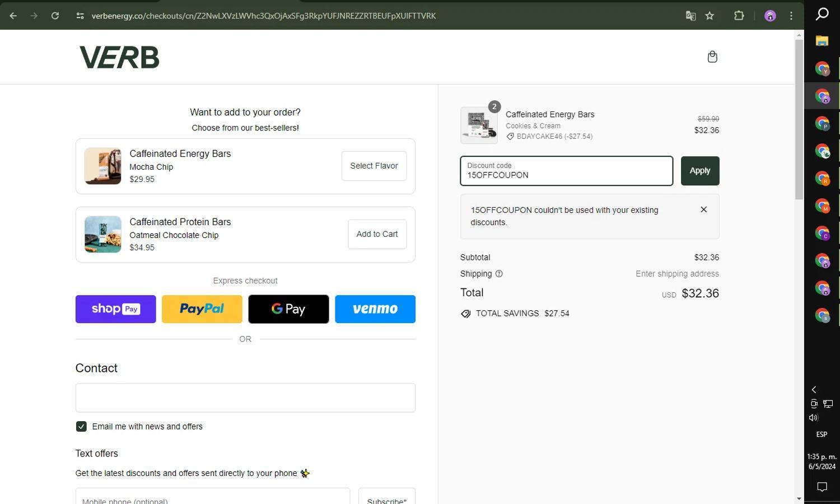Uncheck Email me with news and offers
Screen dimensions: 840x504
coord(81,427)
